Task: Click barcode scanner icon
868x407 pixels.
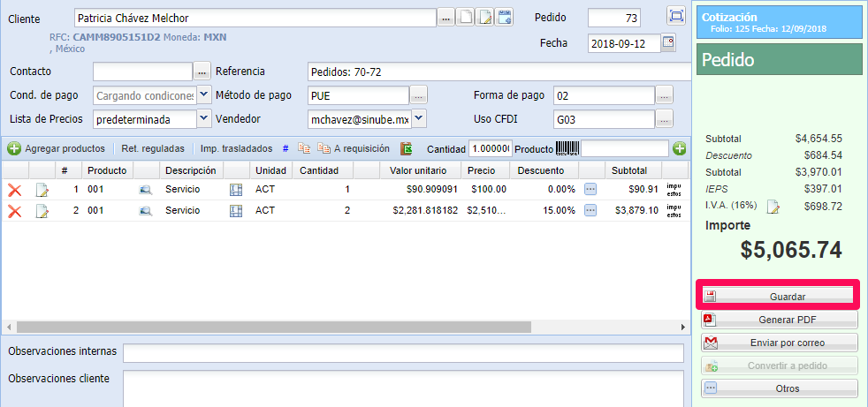Action: pos(568,148)
